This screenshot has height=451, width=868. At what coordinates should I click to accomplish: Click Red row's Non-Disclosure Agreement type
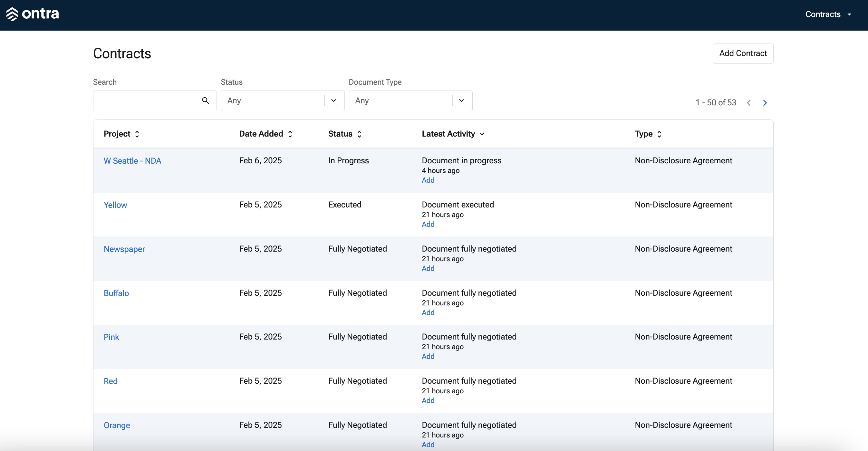pos(683,381)
